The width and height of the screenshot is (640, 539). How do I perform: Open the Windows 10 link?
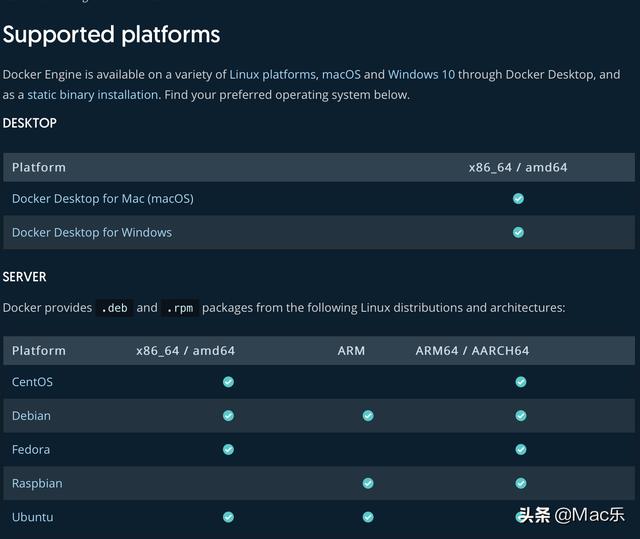pyautogui.click(x=421, y=75)
